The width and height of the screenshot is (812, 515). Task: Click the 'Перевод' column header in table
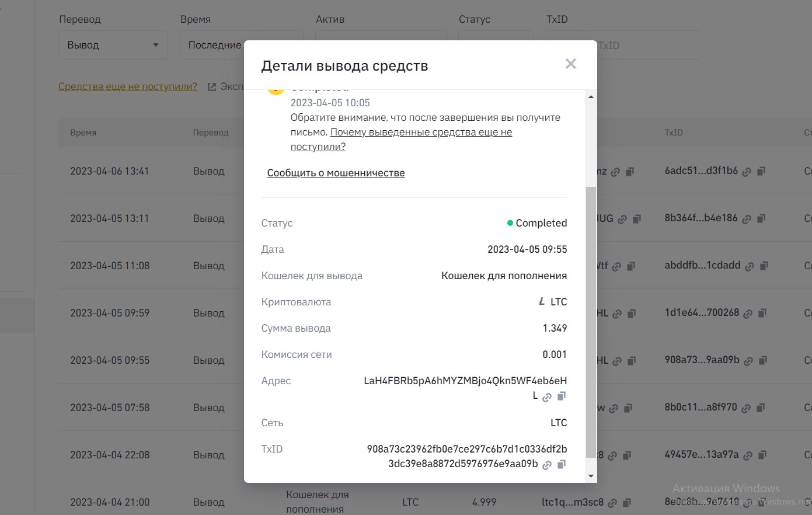click(211, 133)
